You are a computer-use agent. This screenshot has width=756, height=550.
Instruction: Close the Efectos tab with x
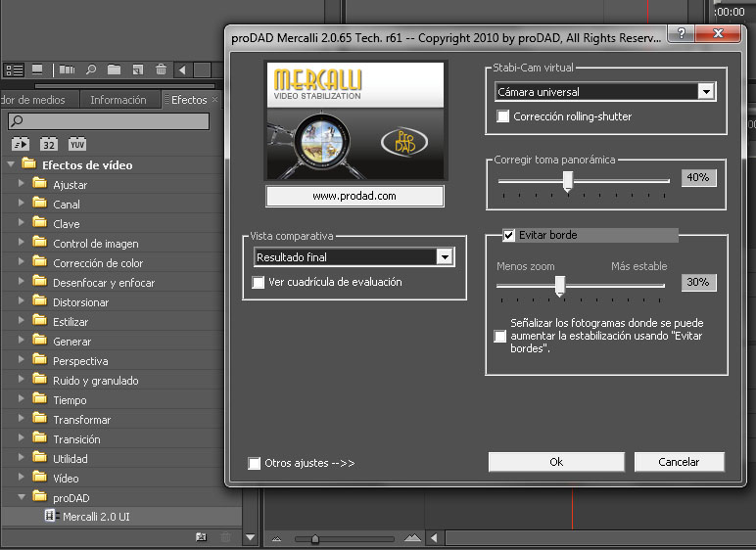click(215, 99)
